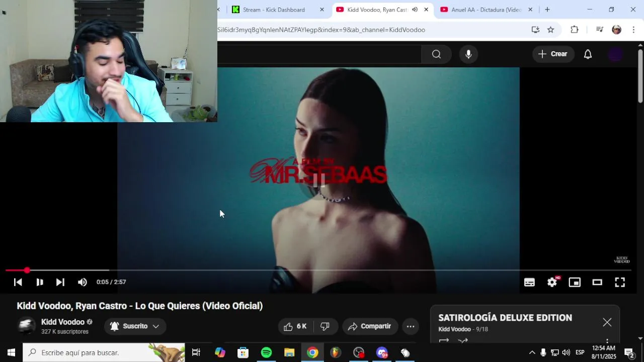The image size is (644, 362).
Task: Show hidden system tray icons chevron
Action: point(532,352)
